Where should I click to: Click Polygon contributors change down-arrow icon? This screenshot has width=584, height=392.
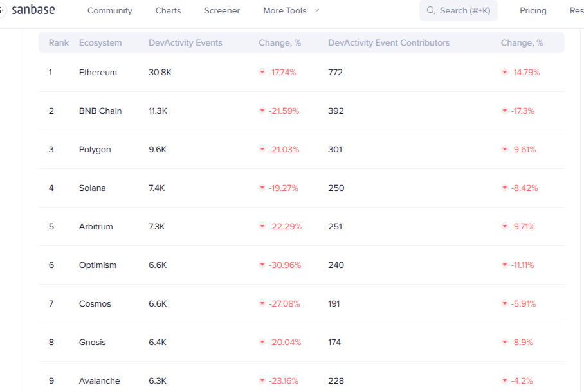click(505, 149)
